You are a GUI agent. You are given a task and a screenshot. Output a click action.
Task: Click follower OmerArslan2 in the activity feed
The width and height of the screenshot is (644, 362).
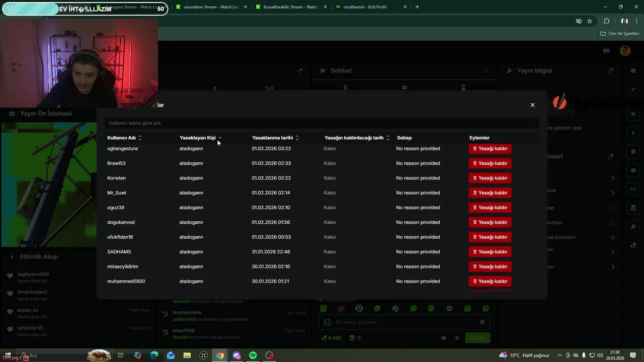tap(32, 292)
